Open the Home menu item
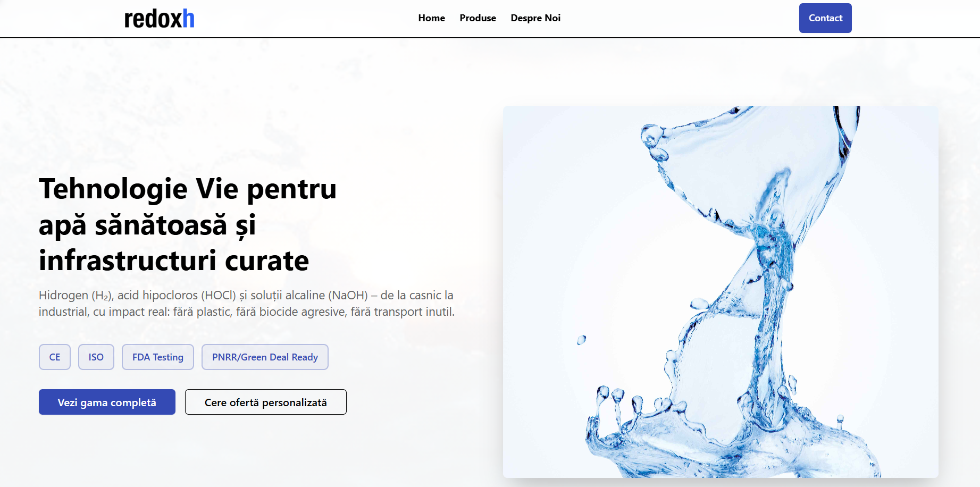This screenshot has width=980, height=487. coord(431,18)
